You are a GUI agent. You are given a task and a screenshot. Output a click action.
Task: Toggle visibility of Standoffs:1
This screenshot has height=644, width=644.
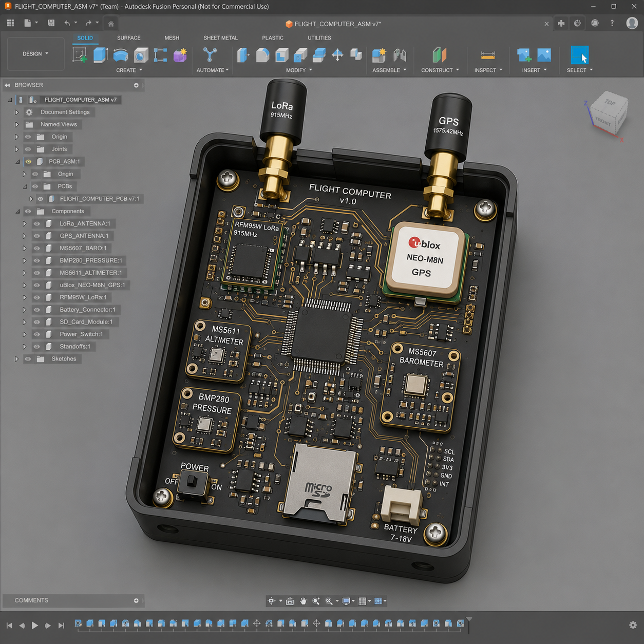(x=37, y=347)
